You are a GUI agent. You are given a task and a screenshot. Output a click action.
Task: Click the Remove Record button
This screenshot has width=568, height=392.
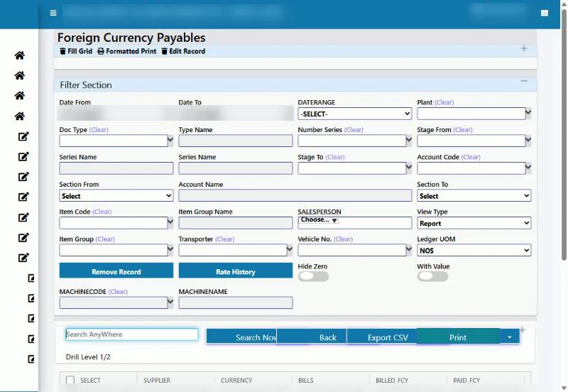click(x=116, y=271)
